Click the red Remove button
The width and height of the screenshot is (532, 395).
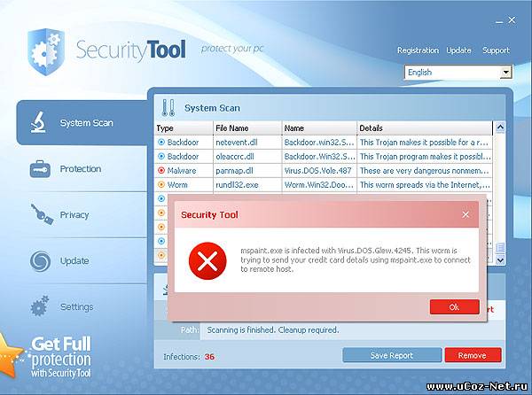coord(473,355)
